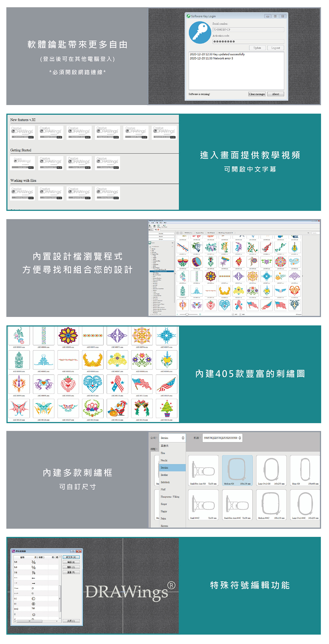This screenshot has width=329, height=644.
Task: Click the Log out button
Action: 276,48
